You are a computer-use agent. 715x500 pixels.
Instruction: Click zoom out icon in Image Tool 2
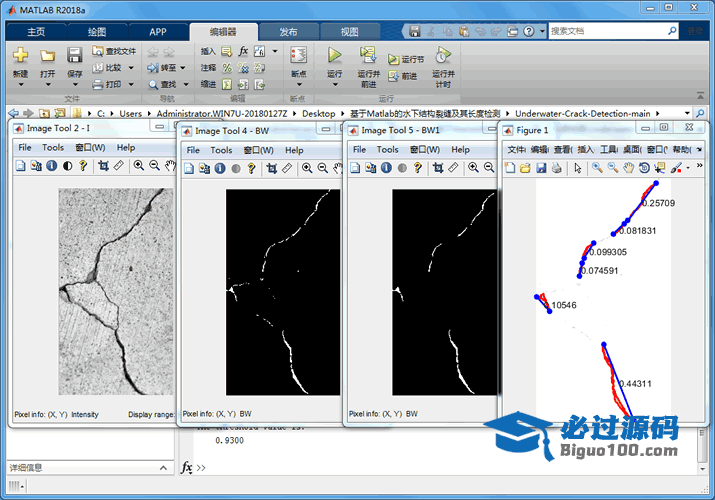click(x=155, y=166)
